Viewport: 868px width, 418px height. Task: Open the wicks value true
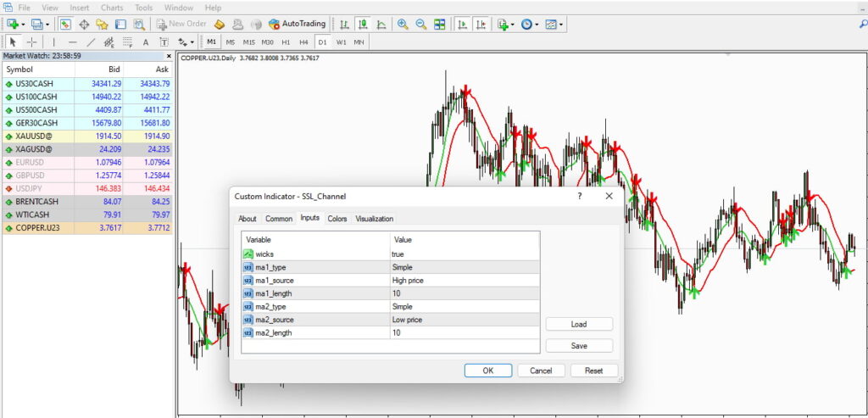[x=465, y=254]
